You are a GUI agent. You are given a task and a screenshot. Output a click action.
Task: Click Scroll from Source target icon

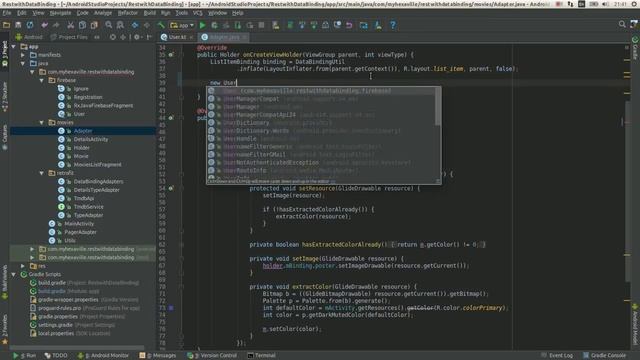click(113, 37)
